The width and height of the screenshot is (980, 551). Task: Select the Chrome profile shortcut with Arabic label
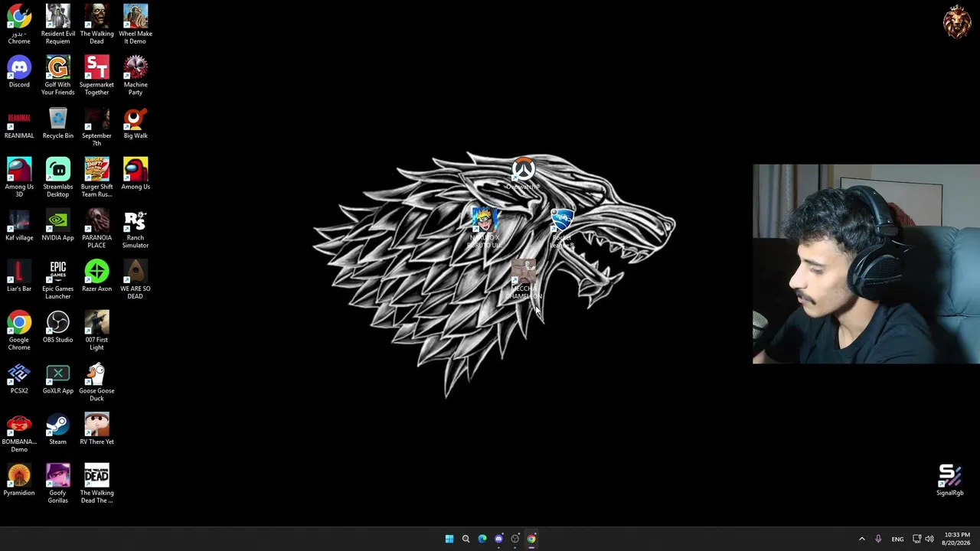tap(19, 24)
